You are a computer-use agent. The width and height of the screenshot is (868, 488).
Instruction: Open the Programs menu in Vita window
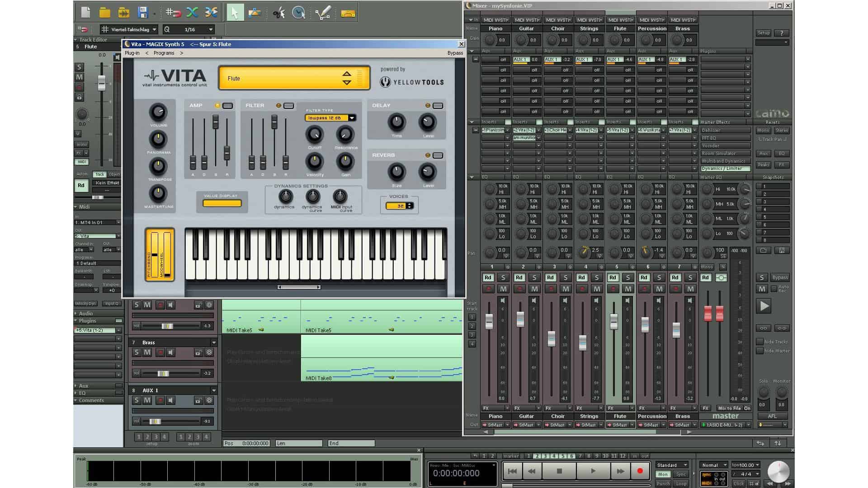164,53
